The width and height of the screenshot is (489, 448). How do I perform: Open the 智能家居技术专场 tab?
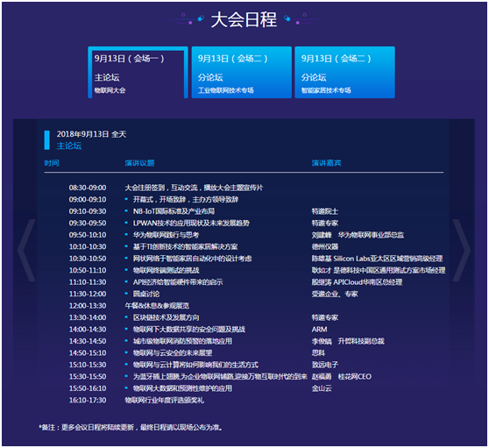point(344,73)
